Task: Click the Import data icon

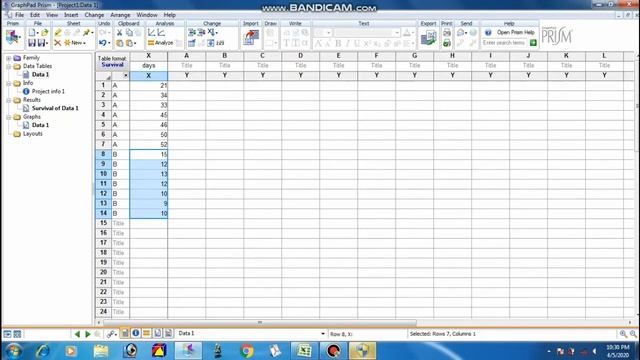Action: point(251,37)
